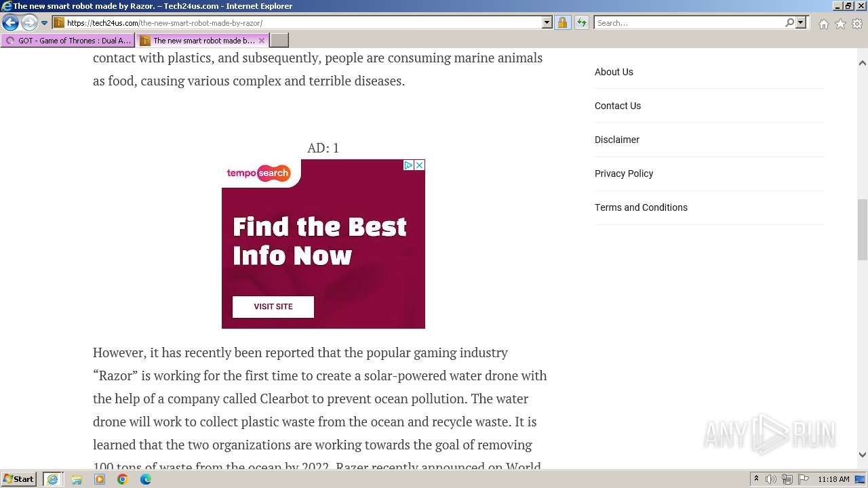The height and width of the screenshot is (488, 868).
Task: Launch Google Chrome from taskbar
Action: tap(123, 479)
